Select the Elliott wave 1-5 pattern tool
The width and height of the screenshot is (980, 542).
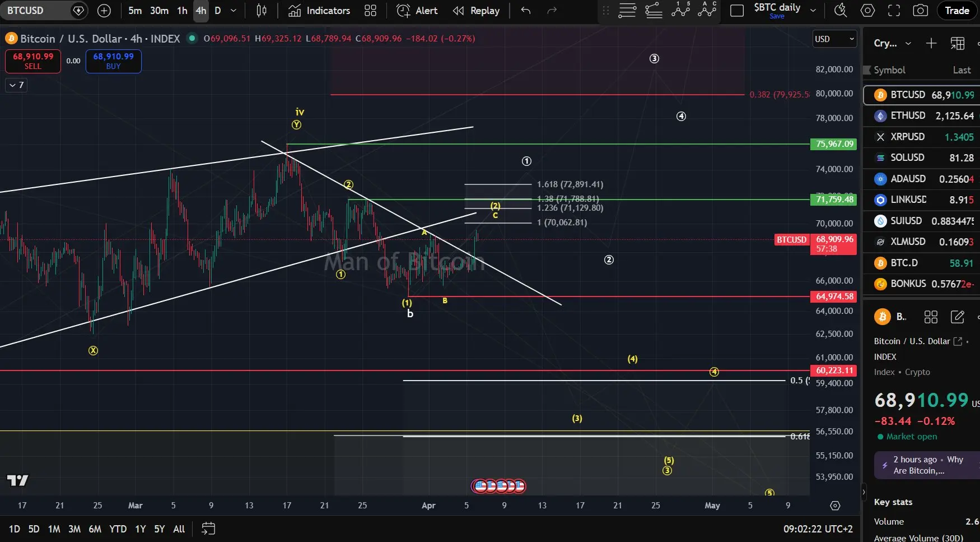(680, 10)
